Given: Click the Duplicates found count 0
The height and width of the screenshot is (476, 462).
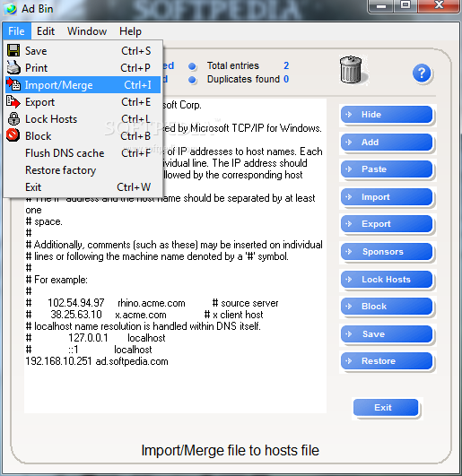Looking at the screenshot, I should [286, 79].
